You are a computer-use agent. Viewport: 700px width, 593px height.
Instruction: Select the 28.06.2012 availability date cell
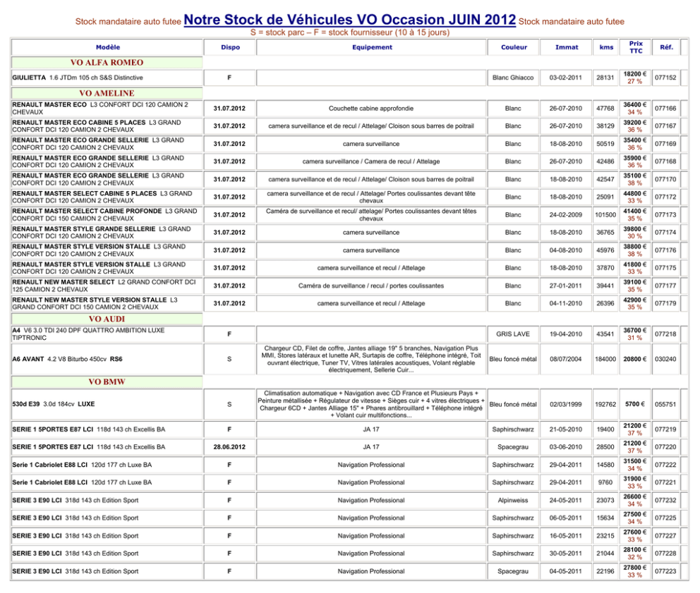[x=229, y=447]
